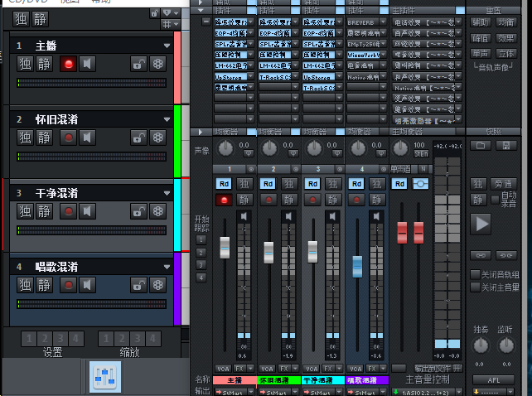532x396 pixels.
Task: Toggle speaker monitoring on track 主播
Action: (87, 64)
